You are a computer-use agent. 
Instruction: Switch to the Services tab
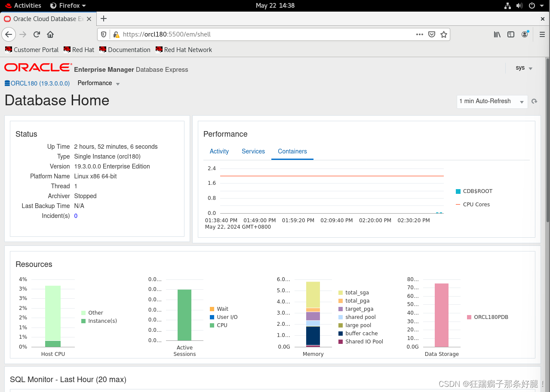click(253, 151)
